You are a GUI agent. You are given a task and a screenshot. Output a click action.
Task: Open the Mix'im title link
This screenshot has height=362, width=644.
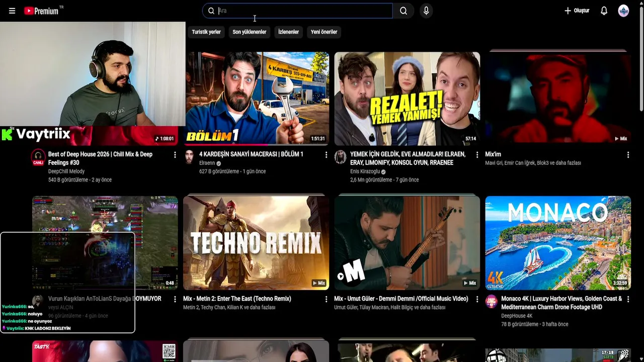493,154
